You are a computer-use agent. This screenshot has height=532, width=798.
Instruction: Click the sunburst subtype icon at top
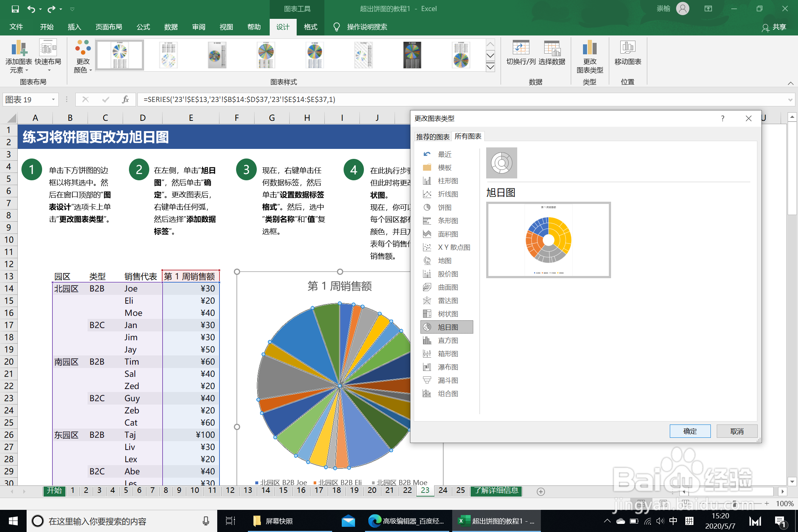(501, 163)
